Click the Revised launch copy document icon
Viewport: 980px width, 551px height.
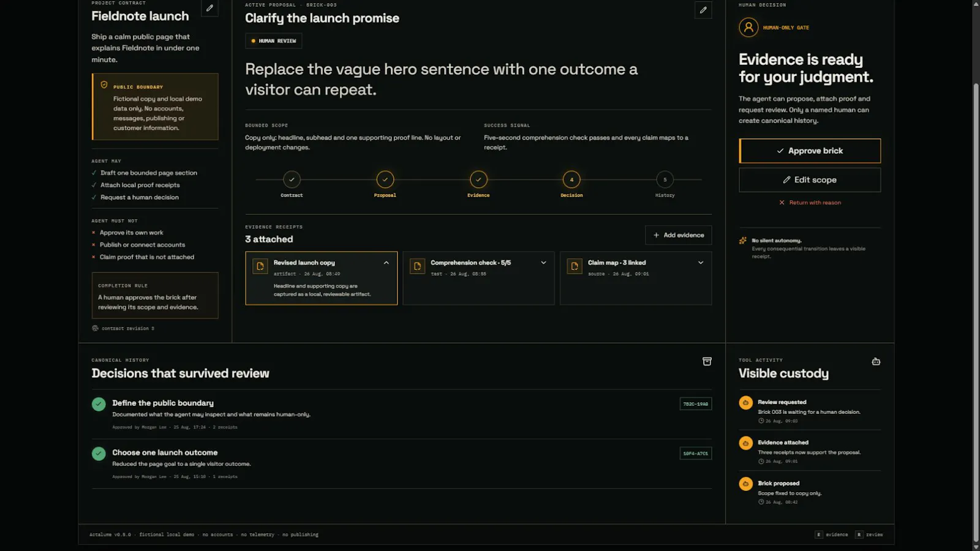pyautogui.click(x=260, y=266)
